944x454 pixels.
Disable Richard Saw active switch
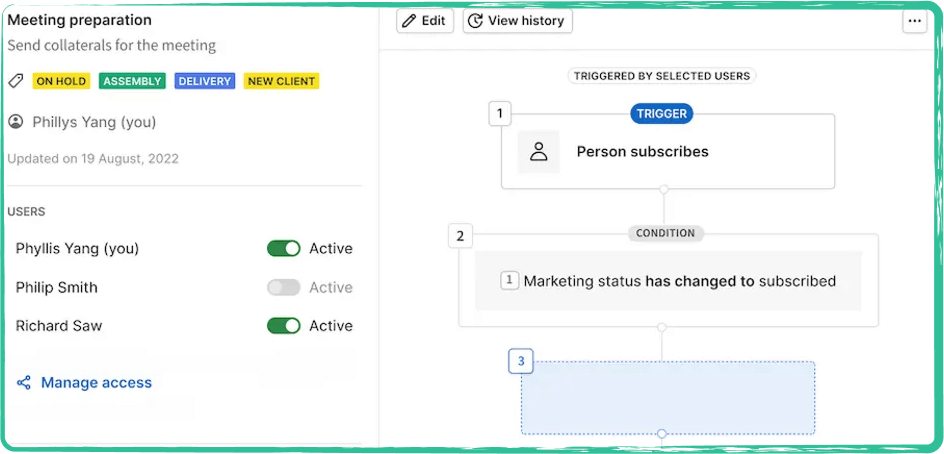284,326
